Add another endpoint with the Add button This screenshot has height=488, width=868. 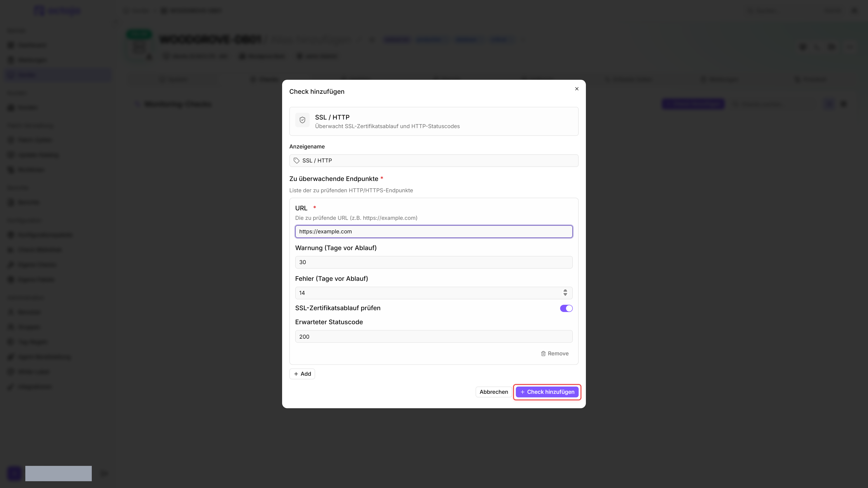click(x=302, y=374)
